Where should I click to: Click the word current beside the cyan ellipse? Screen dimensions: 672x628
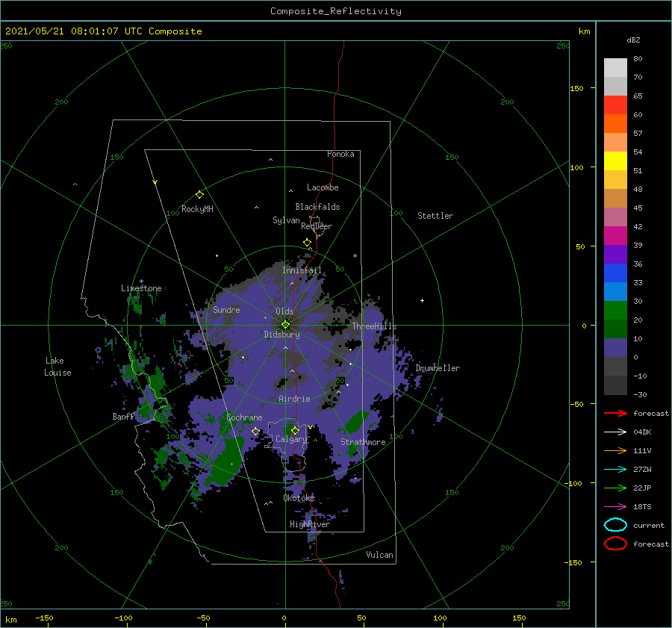coord(649,525)
